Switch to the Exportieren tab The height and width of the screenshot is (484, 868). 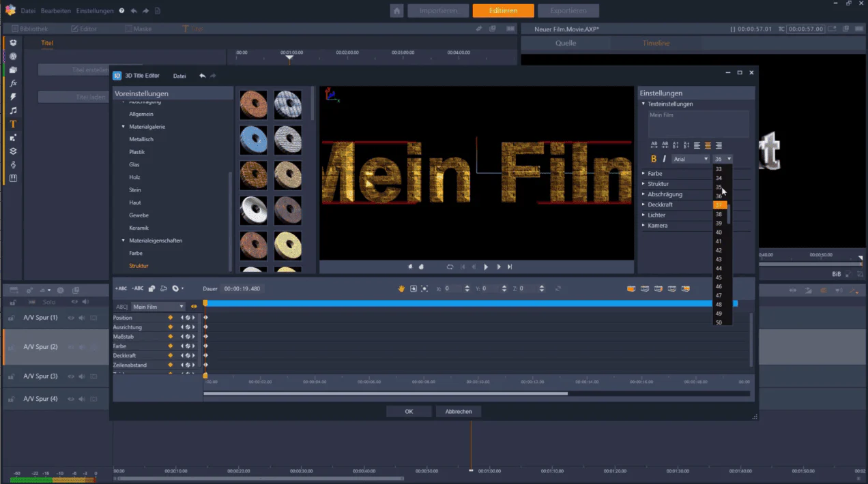click(x=568, y=11)
